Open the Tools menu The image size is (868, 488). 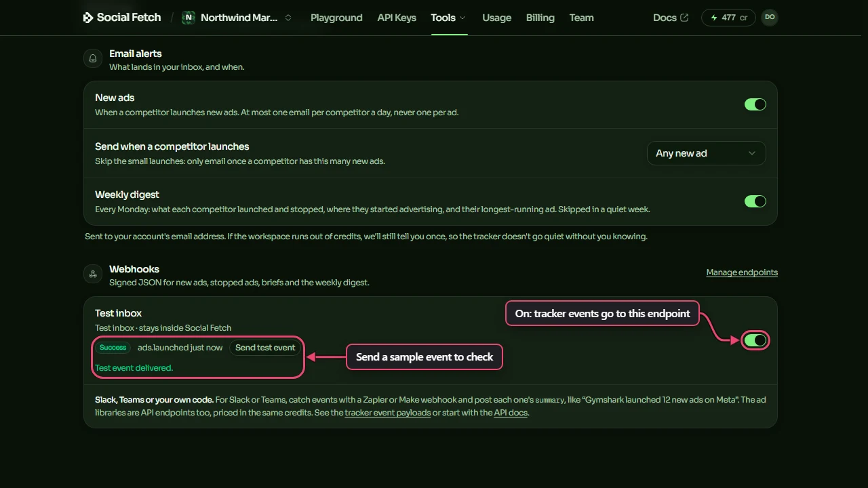coord(448,18)
